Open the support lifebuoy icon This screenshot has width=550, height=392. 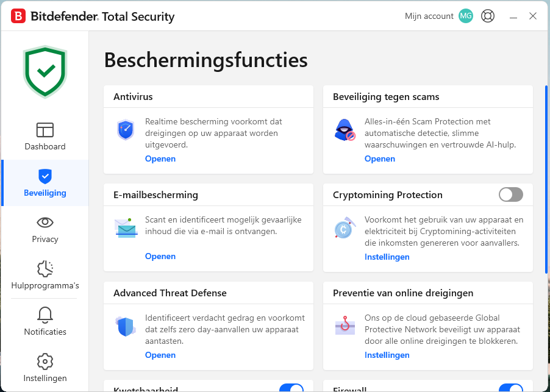point(487,16)
